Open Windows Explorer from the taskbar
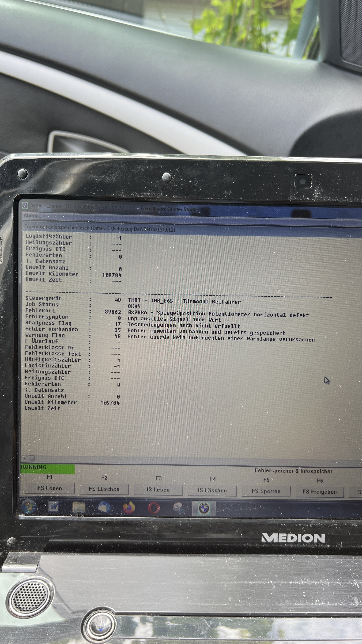The width and height of the screenshot is (362, 644). pyautogui.click(x=79, y=507)
